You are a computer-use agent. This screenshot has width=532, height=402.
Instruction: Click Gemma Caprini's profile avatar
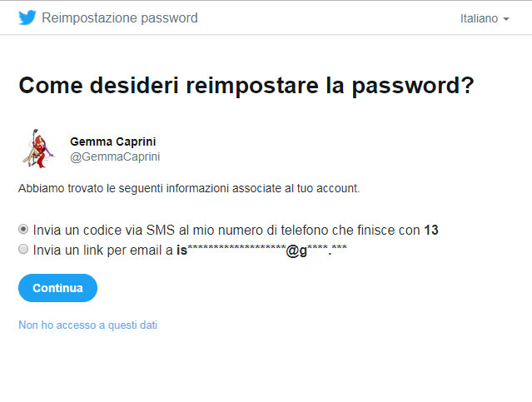38,149
